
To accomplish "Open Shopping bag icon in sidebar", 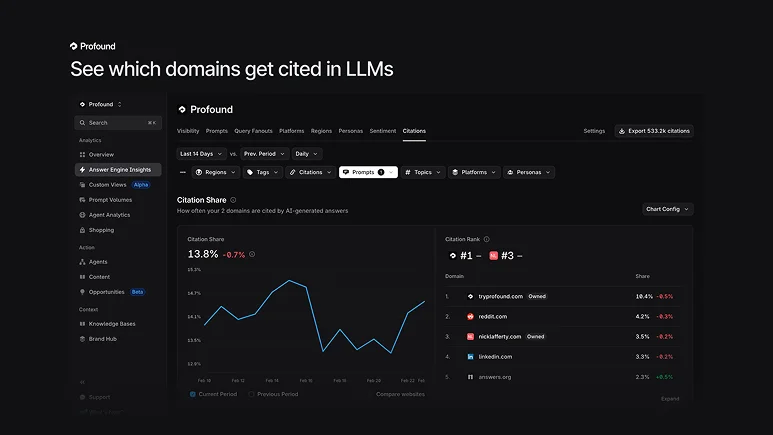I will pos(82,230).
